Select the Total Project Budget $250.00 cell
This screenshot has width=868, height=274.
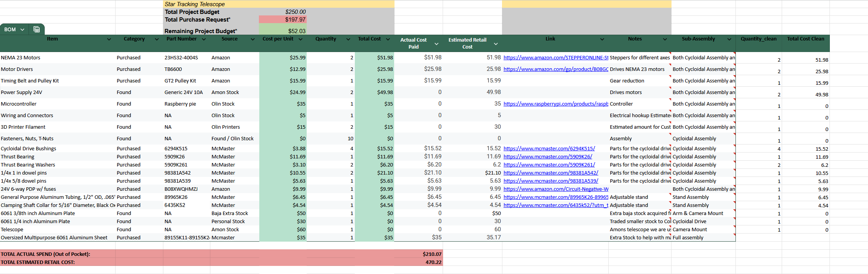pyautogui.click(x=283, y=12)
